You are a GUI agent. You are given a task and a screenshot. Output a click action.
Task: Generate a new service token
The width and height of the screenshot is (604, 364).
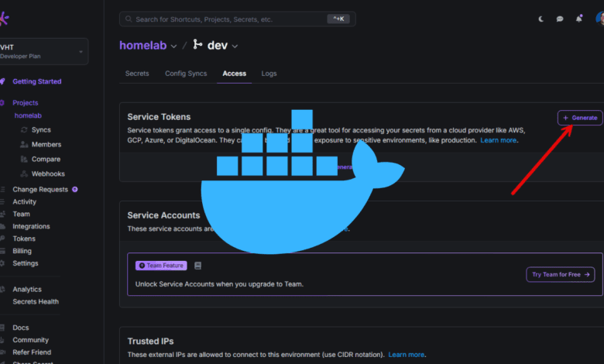coord(580,118)
